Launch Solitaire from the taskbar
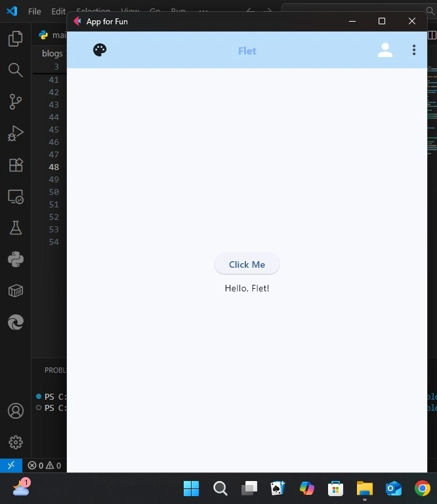 click(278, 488)
